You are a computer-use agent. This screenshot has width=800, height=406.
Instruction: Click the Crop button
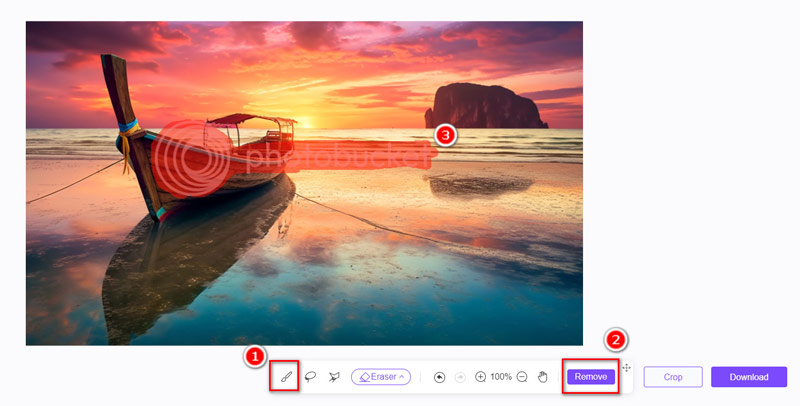coord(673,377)
